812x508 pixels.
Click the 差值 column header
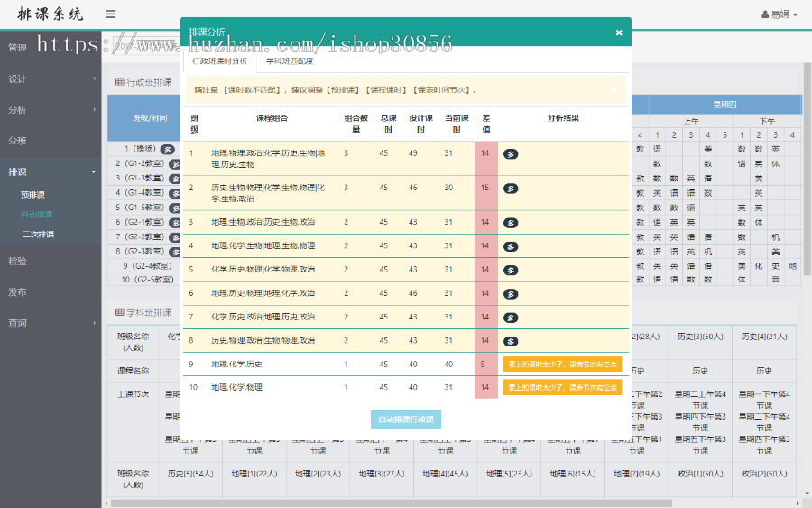coord(485,124)
